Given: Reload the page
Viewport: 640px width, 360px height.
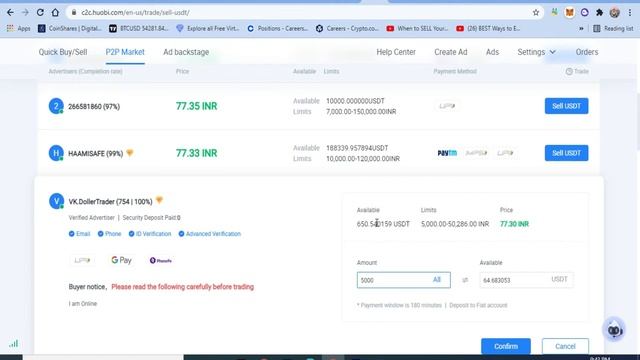Looking at the screenshot, I should pyautogui.click(x=40, y=13).
